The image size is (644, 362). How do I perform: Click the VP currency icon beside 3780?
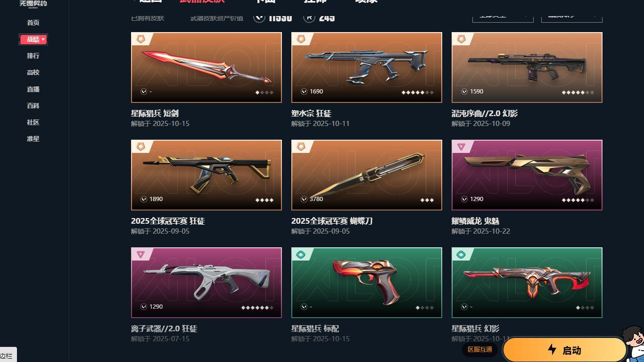click(304, 199)
